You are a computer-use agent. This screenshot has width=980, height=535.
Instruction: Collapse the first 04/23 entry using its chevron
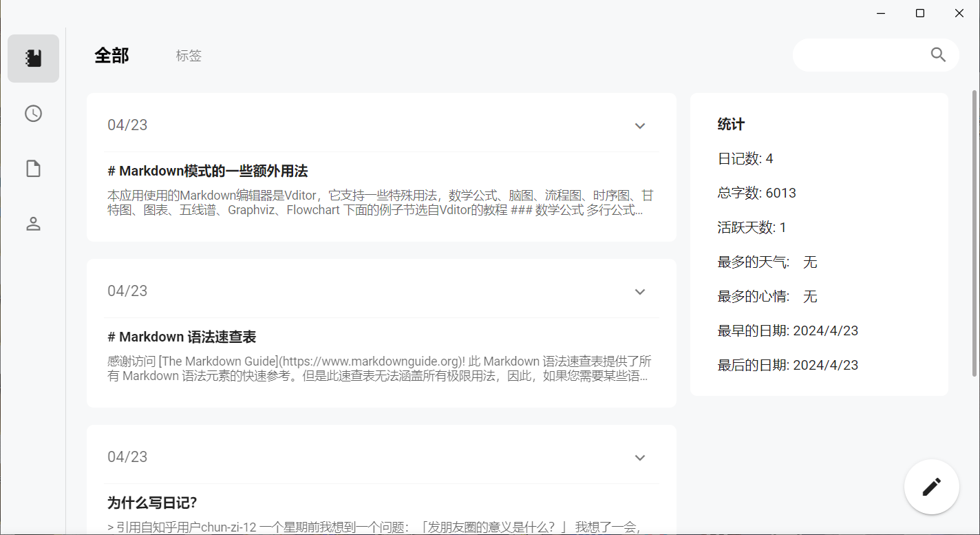pos(640,126)
